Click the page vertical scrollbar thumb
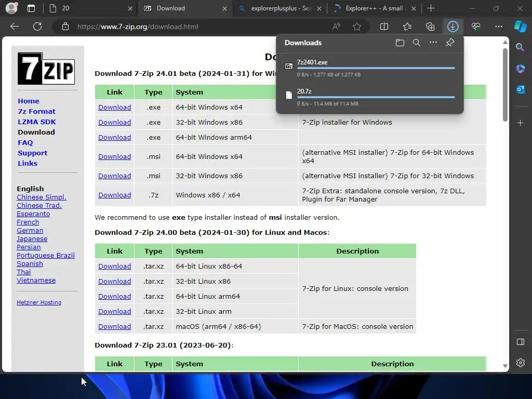 [x=505, y=85]
